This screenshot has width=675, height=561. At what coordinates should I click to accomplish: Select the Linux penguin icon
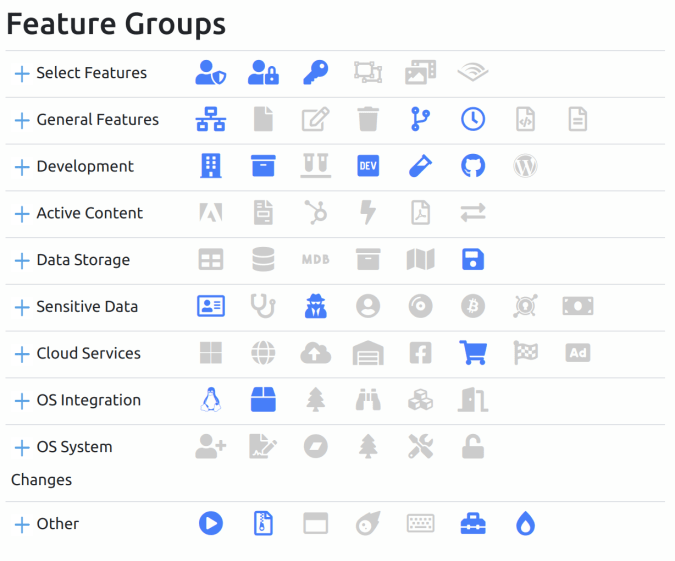tap(210, 400)
